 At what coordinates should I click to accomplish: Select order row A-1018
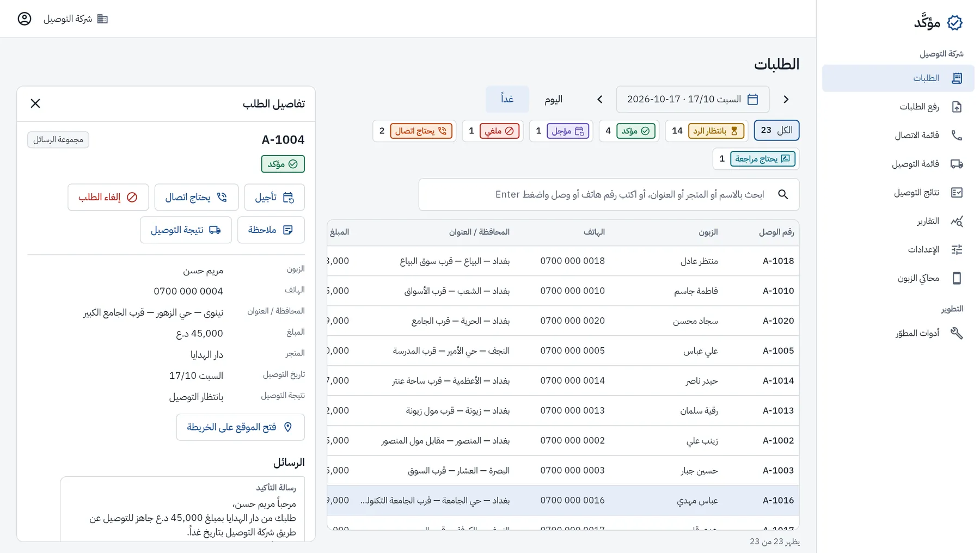[563, 261]
